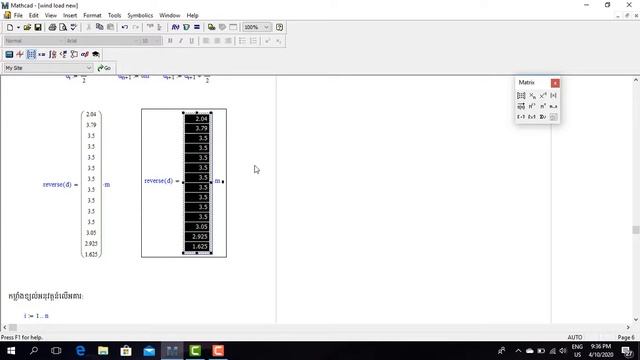Open the Help menu
The height and width of the screenshot is (360, 640).
pos(192,16)
